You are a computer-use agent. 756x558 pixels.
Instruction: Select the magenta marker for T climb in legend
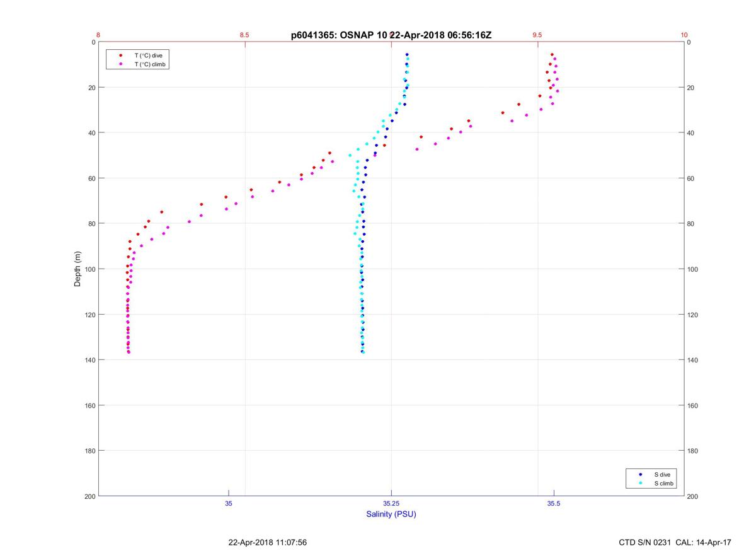120,64
